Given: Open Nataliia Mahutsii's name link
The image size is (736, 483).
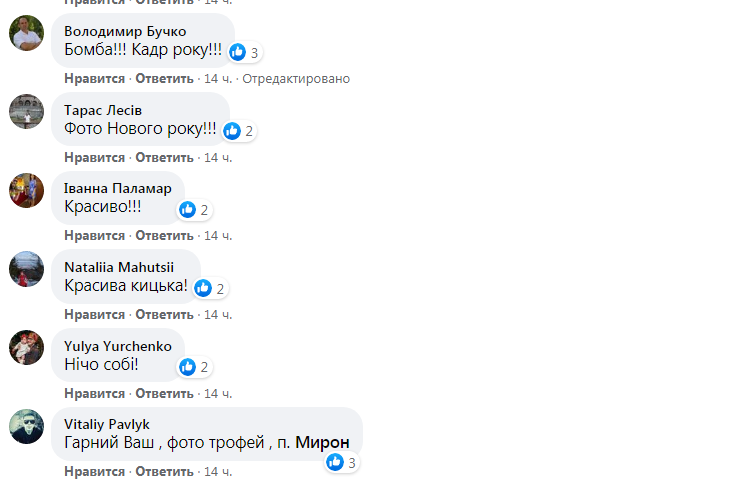Looking at the screenshot, I should pos(118,267).
